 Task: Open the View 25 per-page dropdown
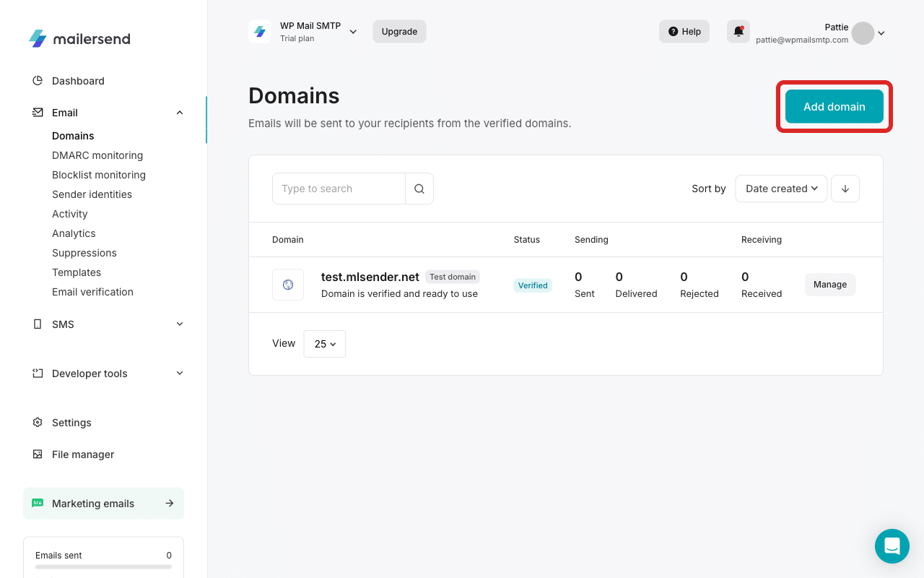point(324,343)
